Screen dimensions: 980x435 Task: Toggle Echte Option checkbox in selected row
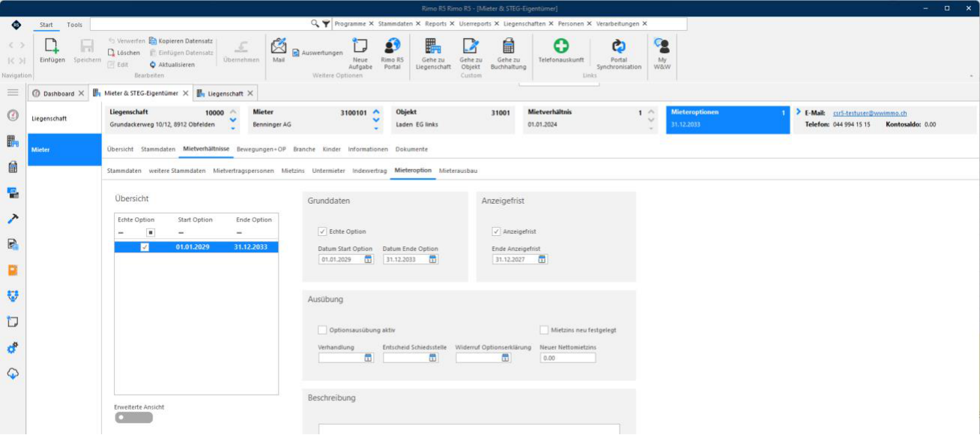click(145, 247)
